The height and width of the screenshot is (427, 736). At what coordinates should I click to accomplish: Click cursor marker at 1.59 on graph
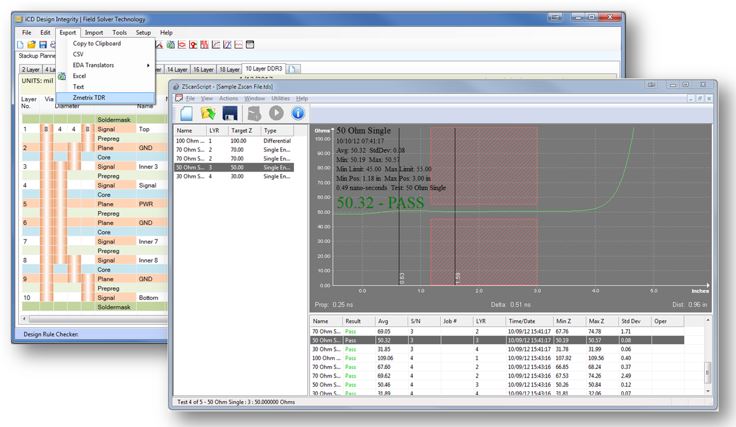(x=455, y=206)
